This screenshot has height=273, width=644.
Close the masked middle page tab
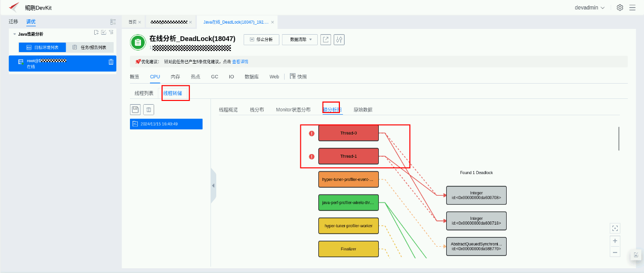pyautogui.click(x=190, y=22)
